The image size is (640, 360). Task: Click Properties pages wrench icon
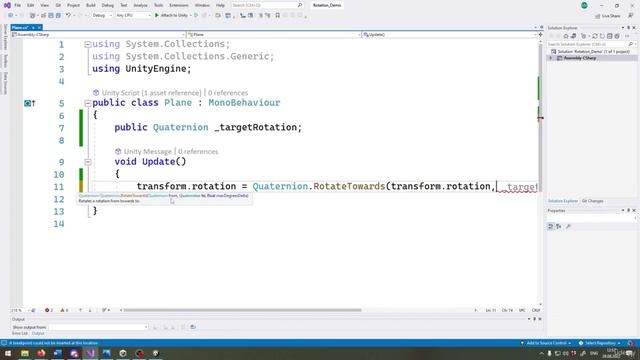pyautogui.click(x=568, y=227)
